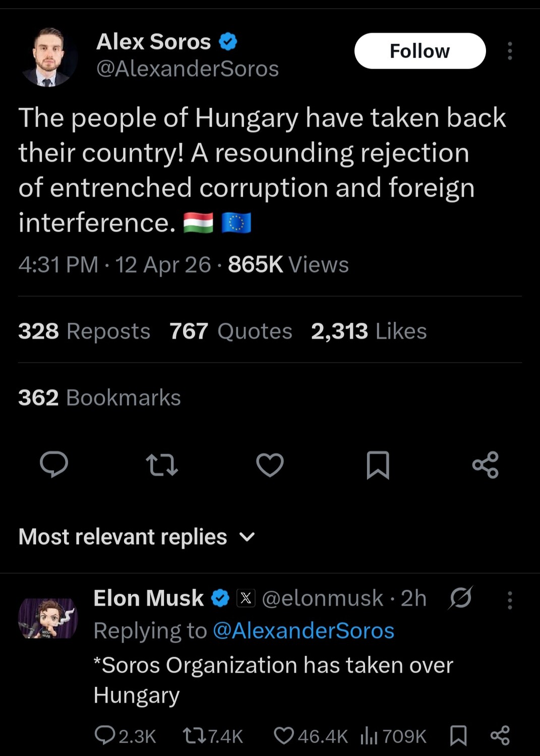Bookmark the main post

pos(378,465)
